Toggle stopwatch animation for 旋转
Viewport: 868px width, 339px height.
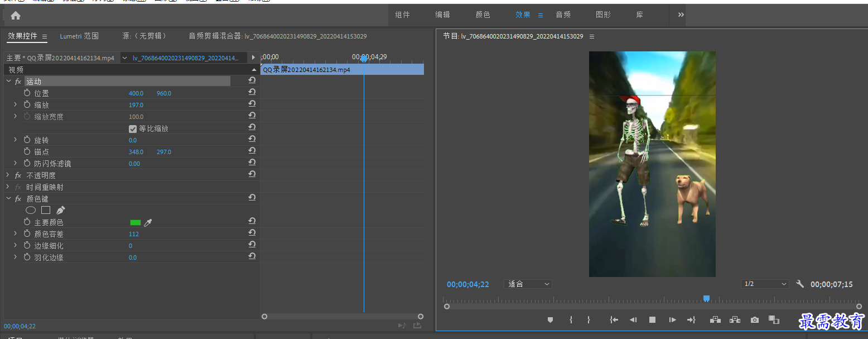[27, 140]
